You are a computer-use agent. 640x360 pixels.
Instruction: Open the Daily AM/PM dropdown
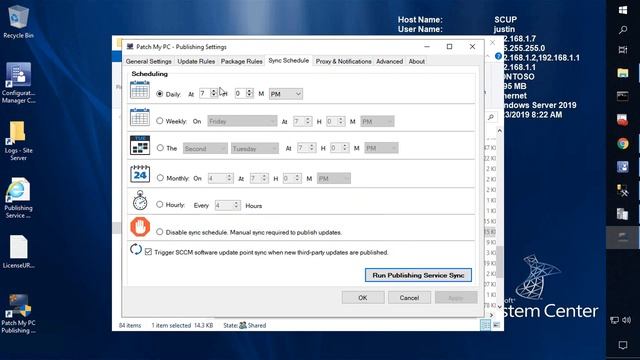coord(286,94)
